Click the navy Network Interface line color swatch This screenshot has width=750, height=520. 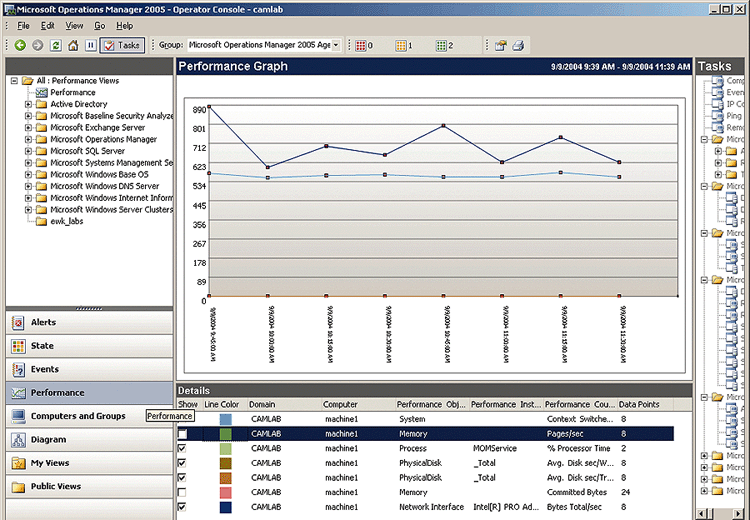point(225,507)
